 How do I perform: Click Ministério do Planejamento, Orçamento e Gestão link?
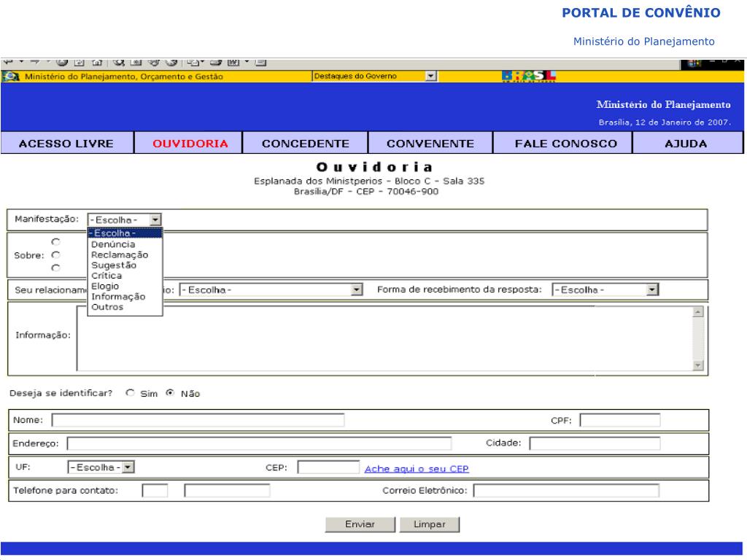[123, 77]
